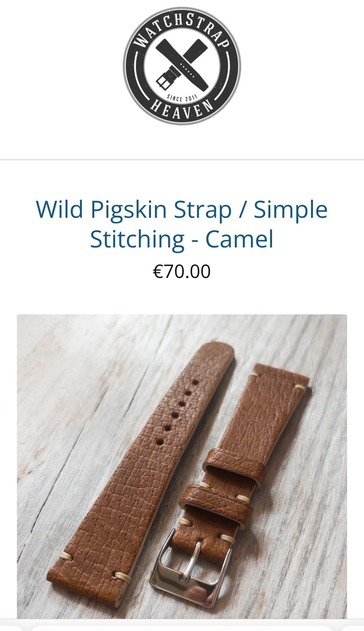Select the €70.00 price text

[182, 271]
